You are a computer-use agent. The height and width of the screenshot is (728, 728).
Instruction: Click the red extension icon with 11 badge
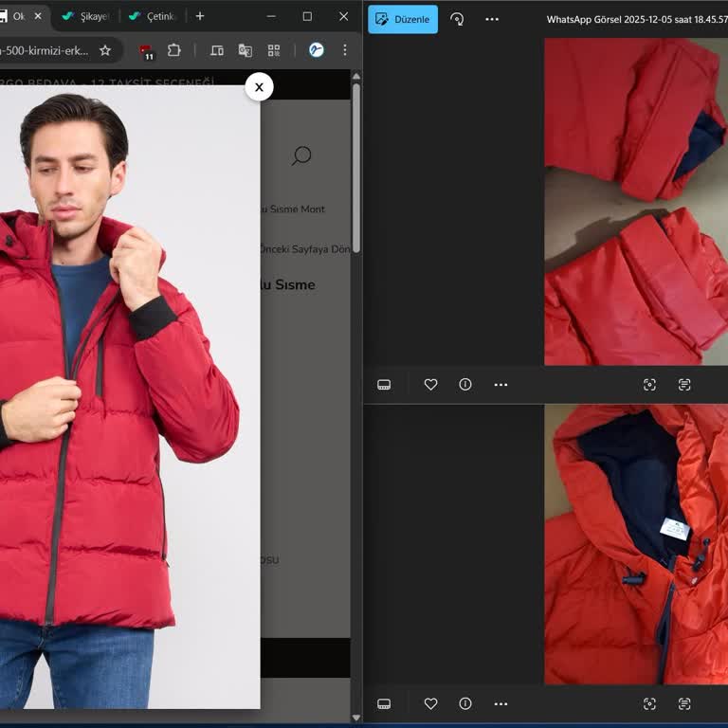[x=146, y=51]
